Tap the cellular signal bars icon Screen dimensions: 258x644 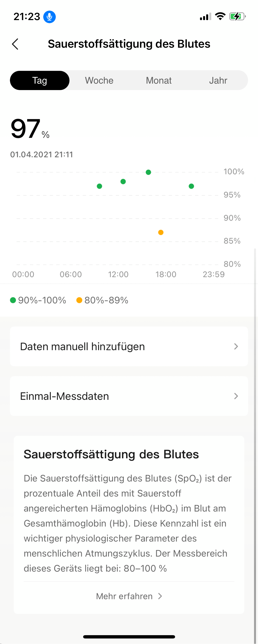(205, 17)
